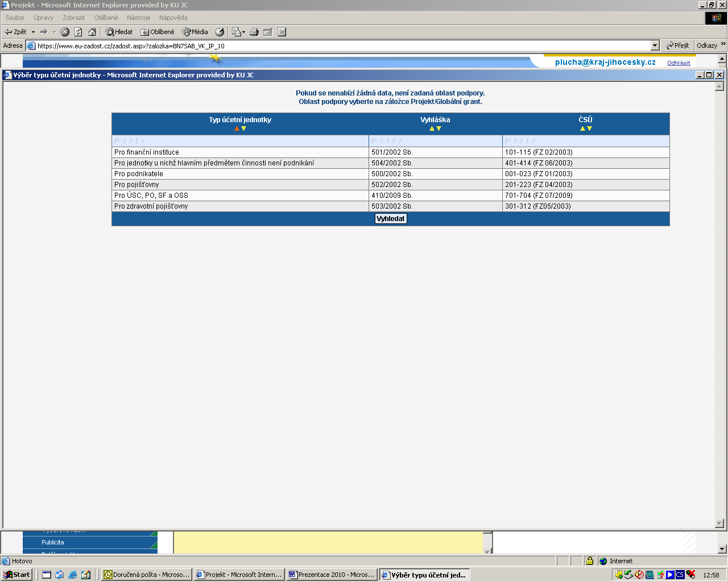728x582 pixels.
Task: Click cell 500/2002 Sb.
Action: pos(436,174)
